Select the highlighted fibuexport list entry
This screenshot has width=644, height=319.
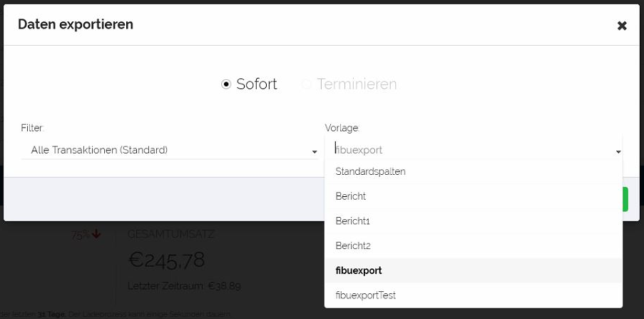359,270
